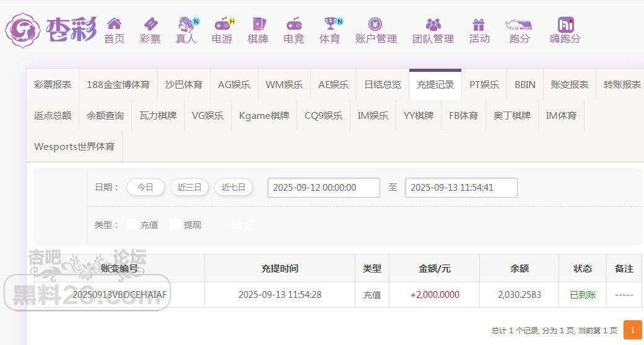Switch to the 彩票报表 tab
The image size is (644, 345).
(x=53, y=85)
